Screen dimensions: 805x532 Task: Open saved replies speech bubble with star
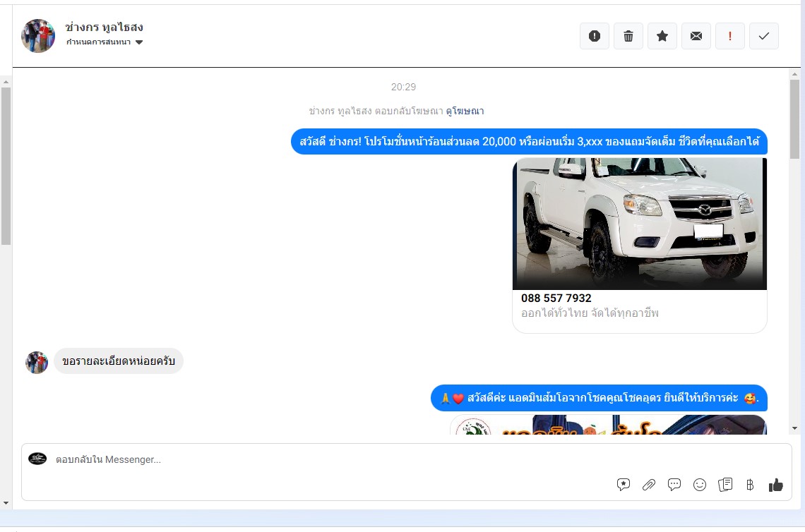point(624,485)
